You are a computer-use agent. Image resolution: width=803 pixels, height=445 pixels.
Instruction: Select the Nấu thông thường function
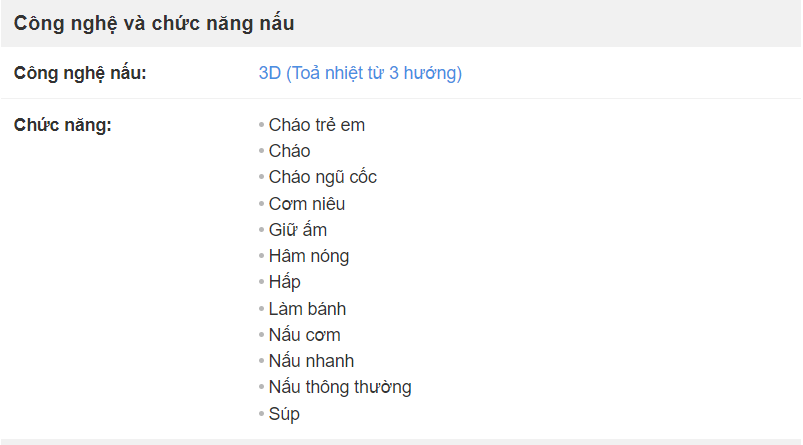pyautogui.click(x=340, y=387)
